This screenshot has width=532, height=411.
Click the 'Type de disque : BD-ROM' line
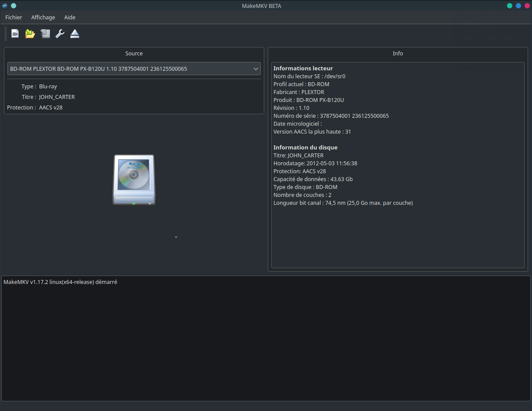[305, 187]
